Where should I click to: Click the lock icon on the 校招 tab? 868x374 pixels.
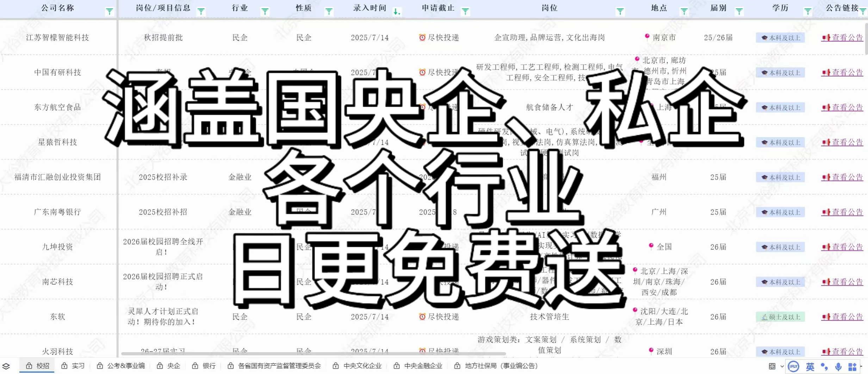click(x=29, y=366)
